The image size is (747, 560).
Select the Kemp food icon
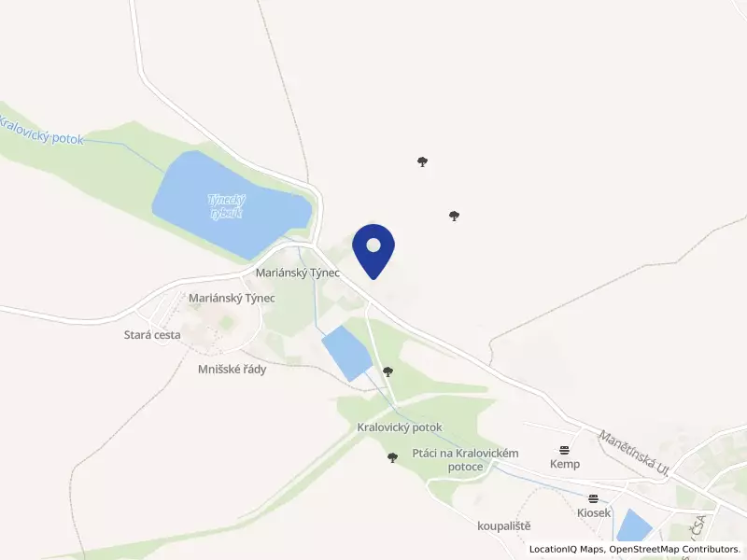(565, 450)
